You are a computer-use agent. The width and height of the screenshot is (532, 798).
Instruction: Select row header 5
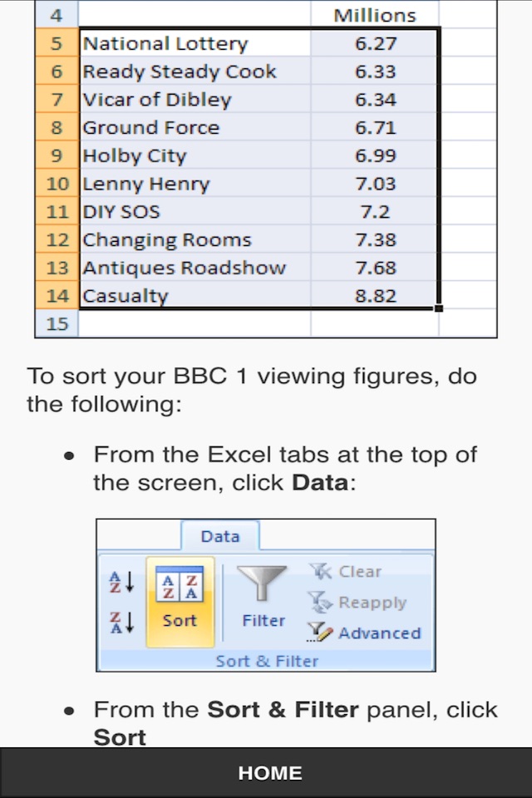coord(57,43)
